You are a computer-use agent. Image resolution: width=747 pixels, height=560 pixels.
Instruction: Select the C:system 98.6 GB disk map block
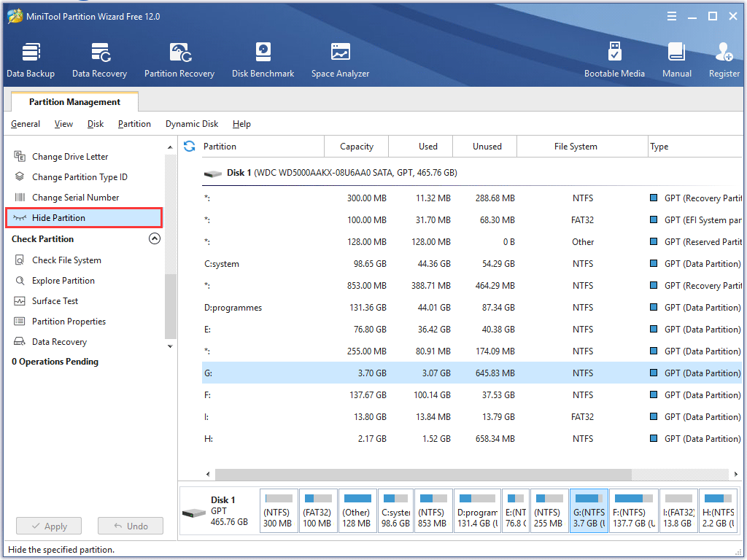click(x=396, y=511)
